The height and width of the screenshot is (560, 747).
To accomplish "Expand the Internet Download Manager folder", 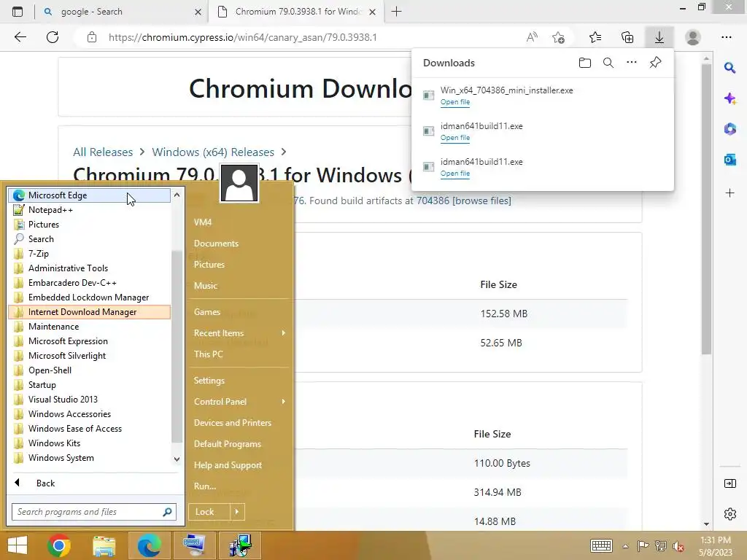I will [90, 312].
